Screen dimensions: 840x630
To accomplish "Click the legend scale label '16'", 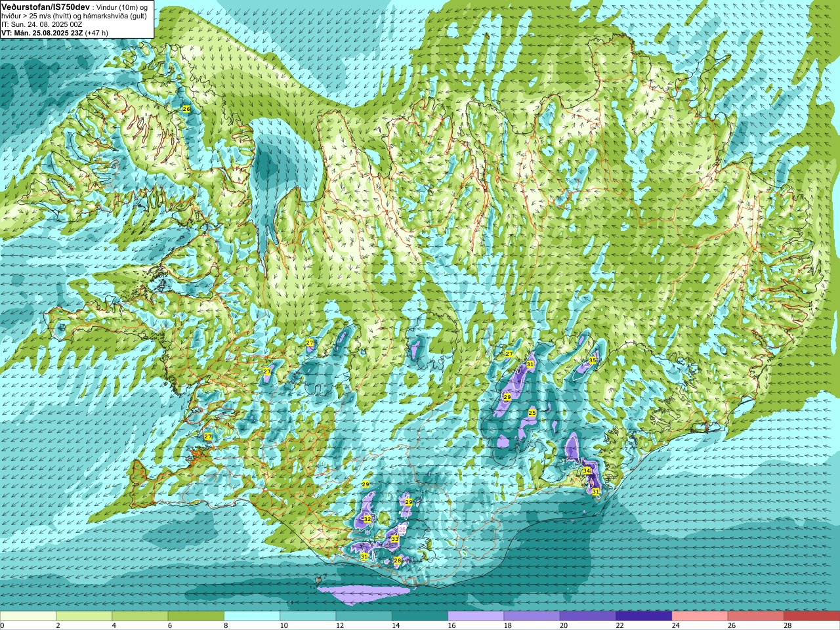I will point(451,626).
